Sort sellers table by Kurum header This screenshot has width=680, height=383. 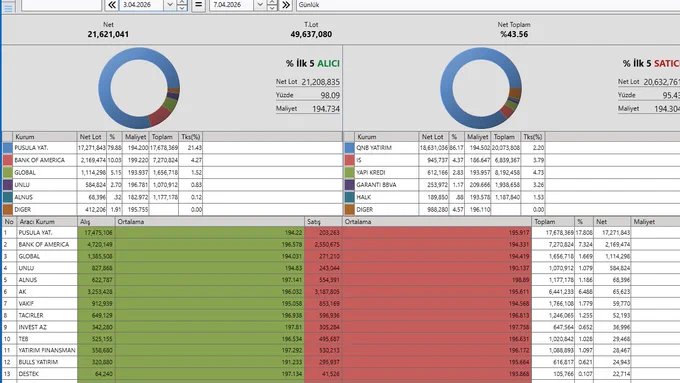coord(387,137)
